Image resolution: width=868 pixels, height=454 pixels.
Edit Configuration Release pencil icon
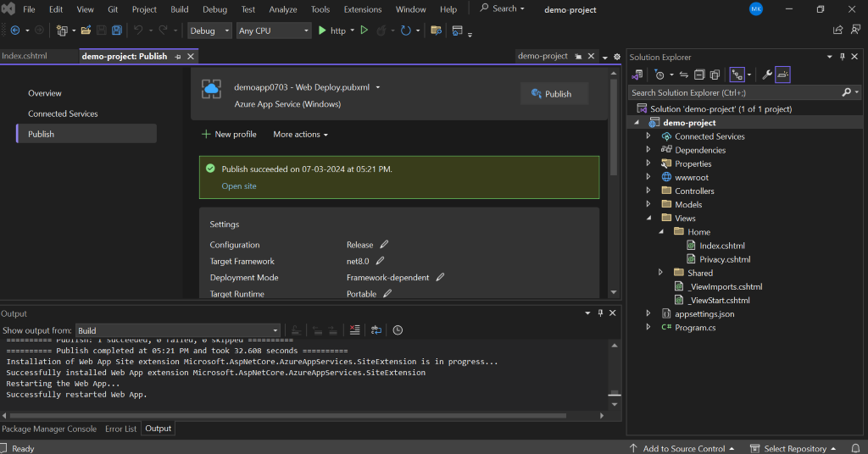click(384, 245)
